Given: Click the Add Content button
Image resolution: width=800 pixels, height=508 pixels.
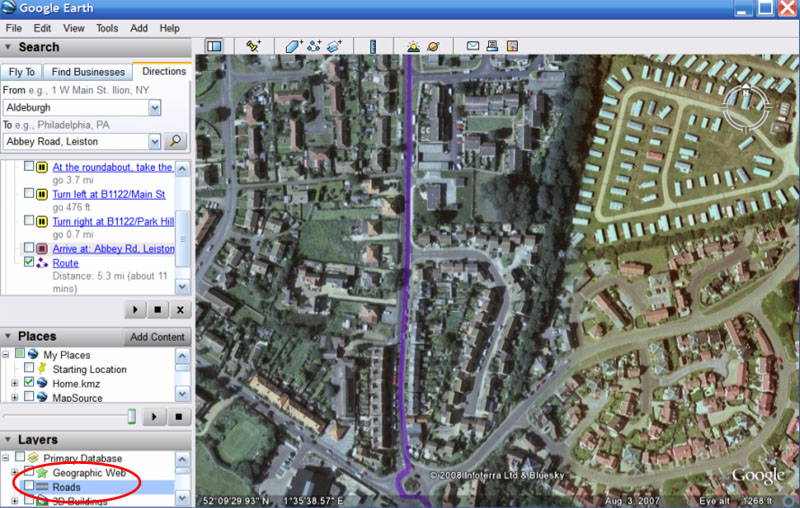Looking at the screenshot, I should coord(157,337).
